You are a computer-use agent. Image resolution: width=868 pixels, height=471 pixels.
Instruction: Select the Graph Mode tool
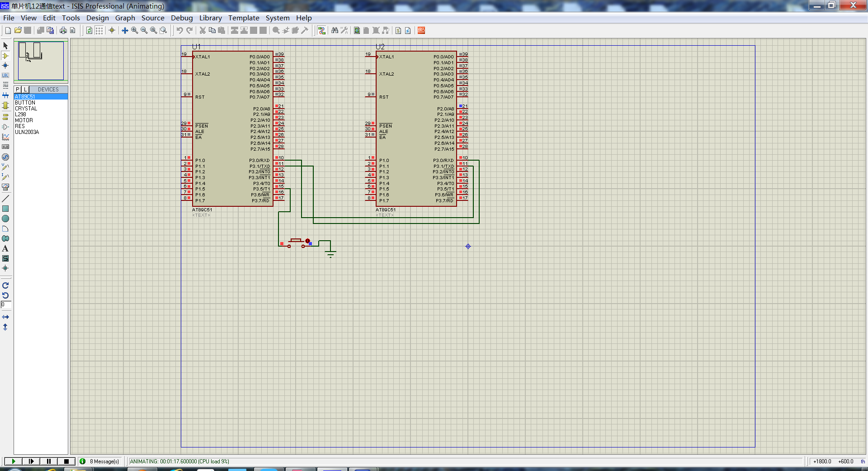5,137
